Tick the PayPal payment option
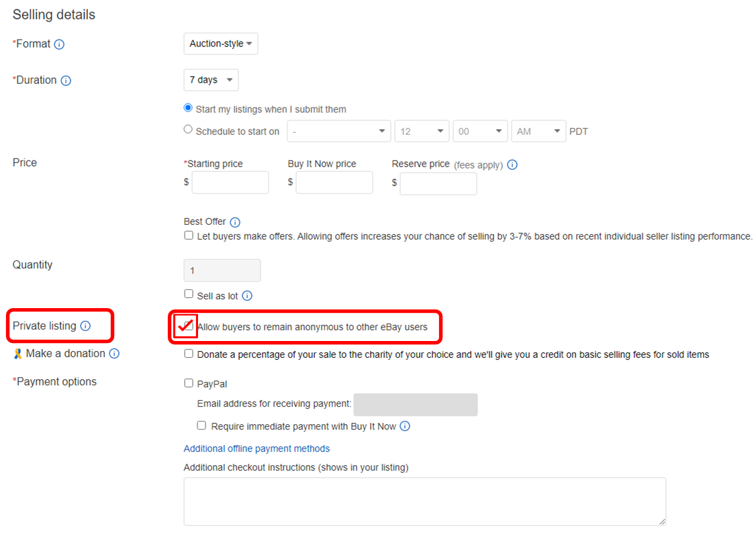Image resolution: width=756 pixels, height=535 pixels. click(189, 383)
